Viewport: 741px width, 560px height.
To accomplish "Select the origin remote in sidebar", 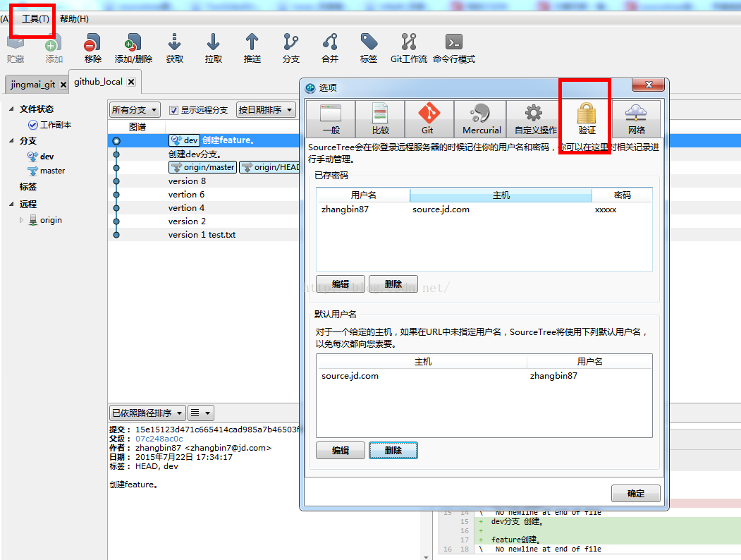I will point(45,220).
